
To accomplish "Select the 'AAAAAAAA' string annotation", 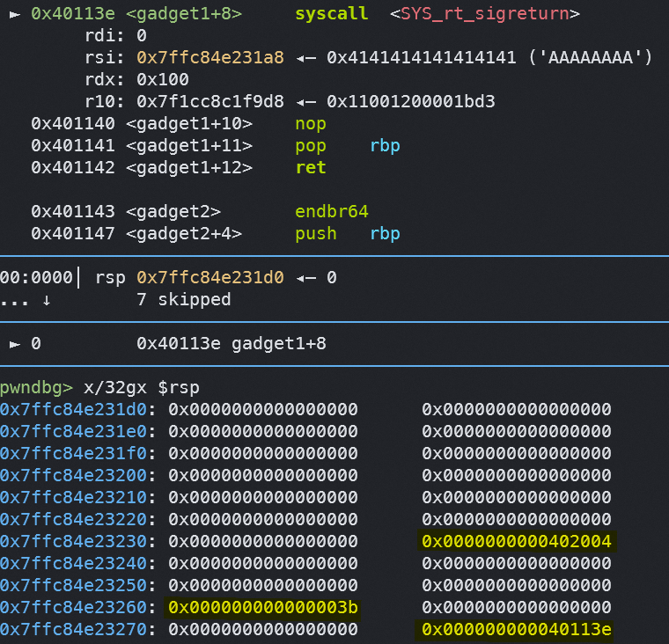I will (591, 57).
